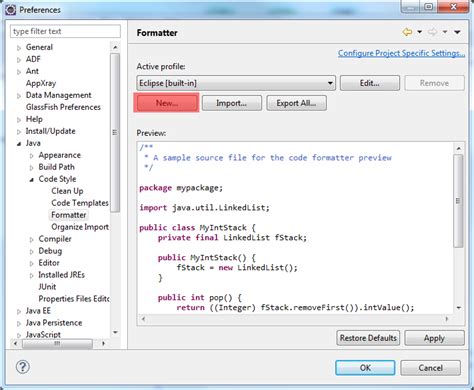Select Properties Files Editor item
474x390 pixels.
(74, 299)
